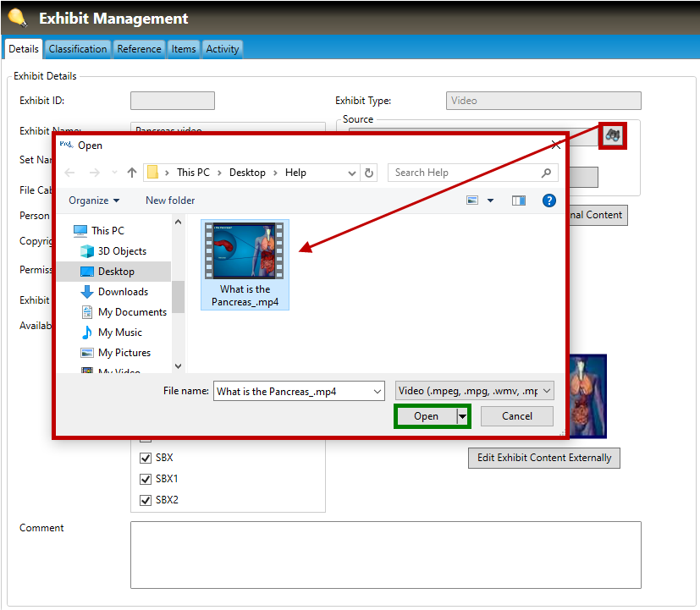The image size is (700, 610).
Task: Click the search magnifier icon
Action: 547,173
